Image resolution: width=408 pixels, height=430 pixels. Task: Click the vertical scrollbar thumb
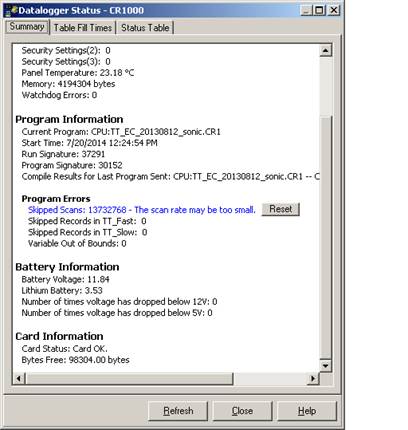click(325, 237)
